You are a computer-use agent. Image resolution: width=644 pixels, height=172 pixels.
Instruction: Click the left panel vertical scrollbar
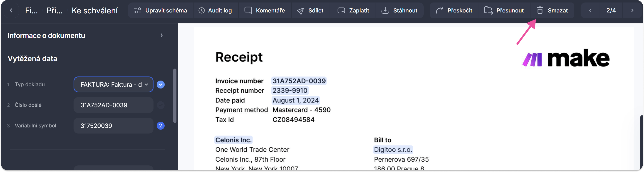click(x=175, y=96)
